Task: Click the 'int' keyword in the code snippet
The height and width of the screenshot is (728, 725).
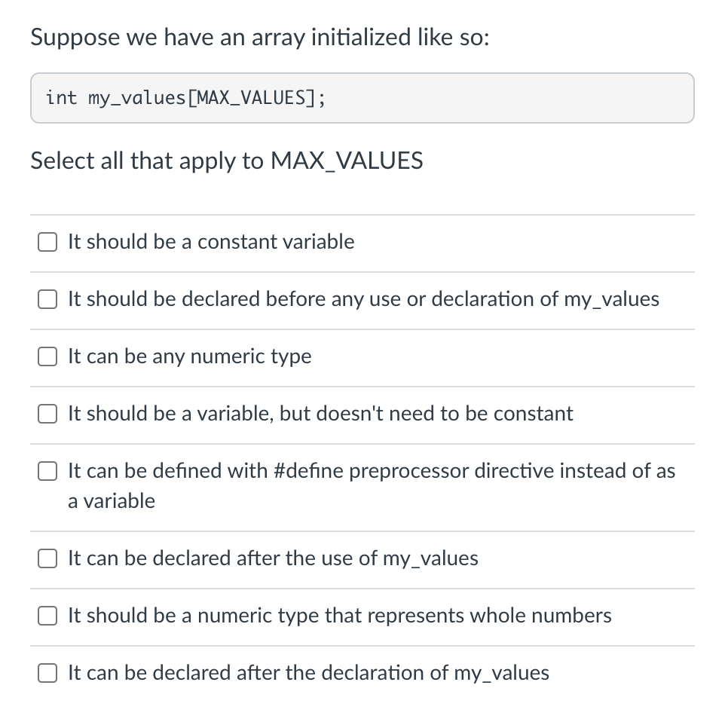Action: click(x=61, y=98)
